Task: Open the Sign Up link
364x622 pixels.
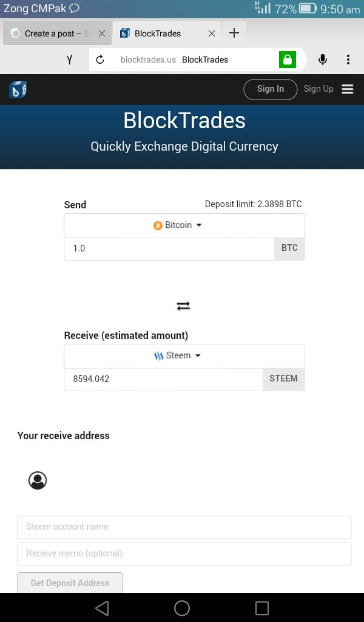Action: (318, 89)
